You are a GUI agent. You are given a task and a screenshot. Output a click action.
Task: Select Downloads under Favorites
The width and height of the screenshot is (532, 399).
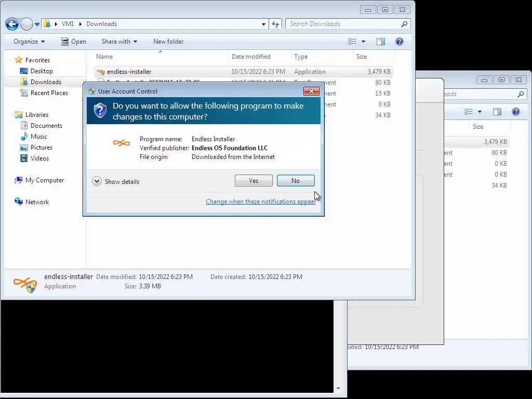(41, 82)
